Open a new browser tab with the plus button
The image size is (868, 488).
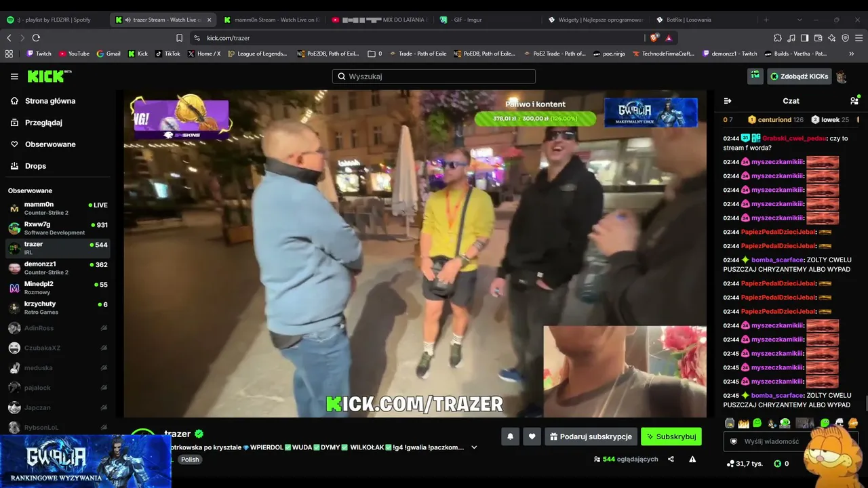766,20
